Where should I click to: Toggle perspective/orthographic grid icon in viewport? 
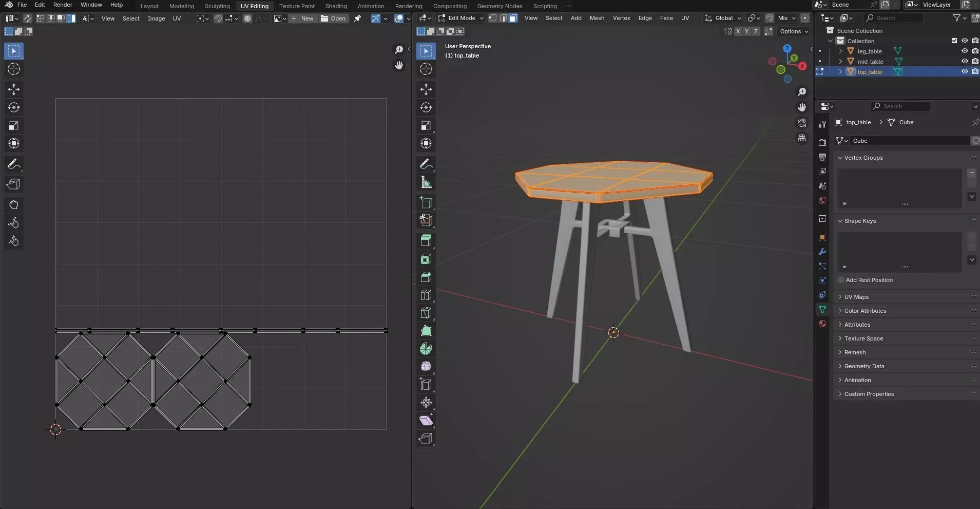point(802,138)
